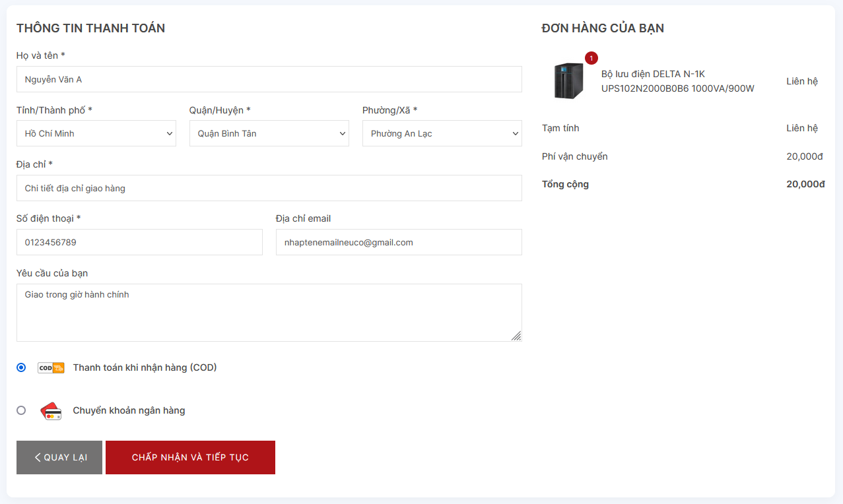Screen dimensions: 843x504
Task: Click the Số điện thoại input field
Action: 139,242
